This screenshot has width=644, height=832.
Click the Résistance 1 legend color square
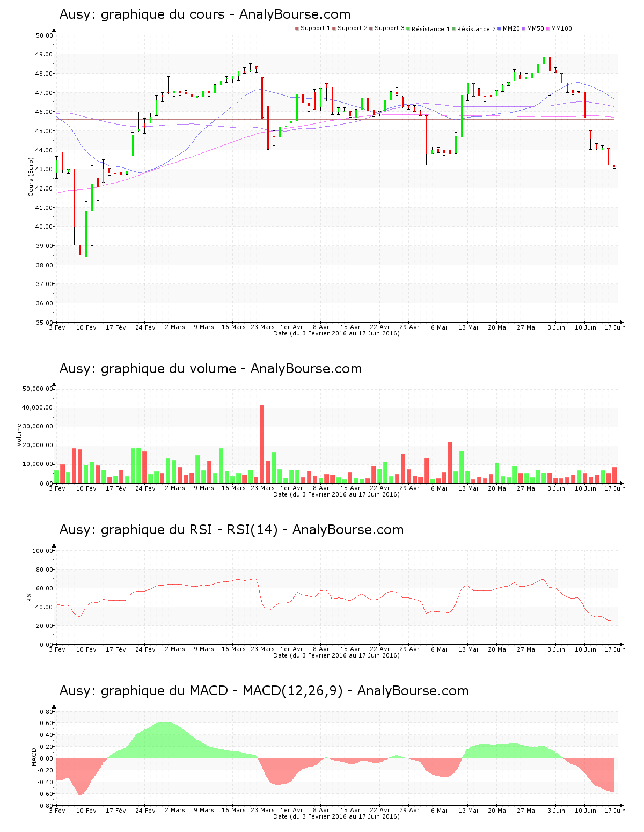coord(408,28)
